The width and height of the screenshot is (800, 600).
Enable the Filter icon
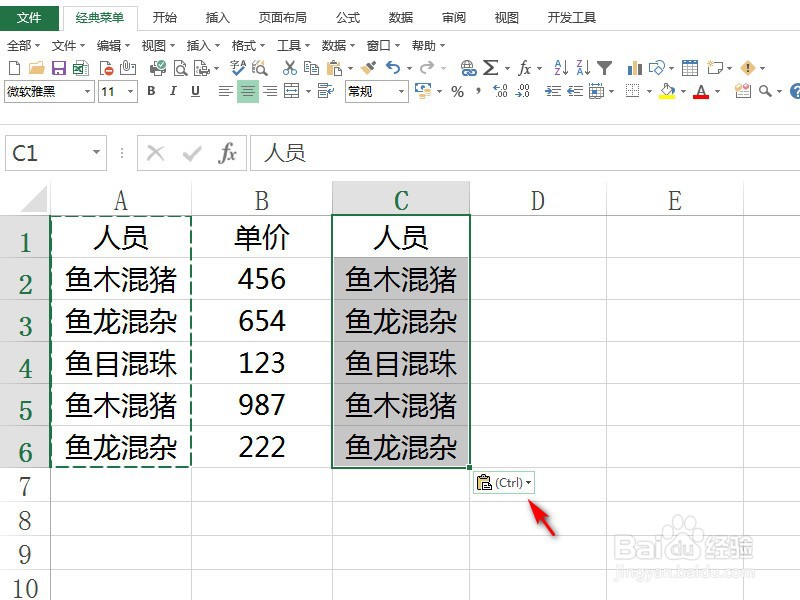click(606, 69)
